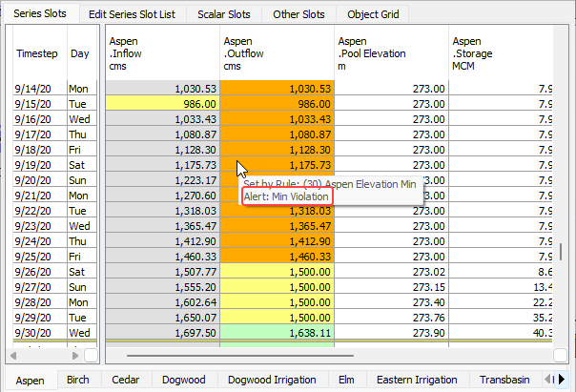This screenshot has width=576, height=392.
Task: Select the Birch object tab
Action: coord(78,380)
